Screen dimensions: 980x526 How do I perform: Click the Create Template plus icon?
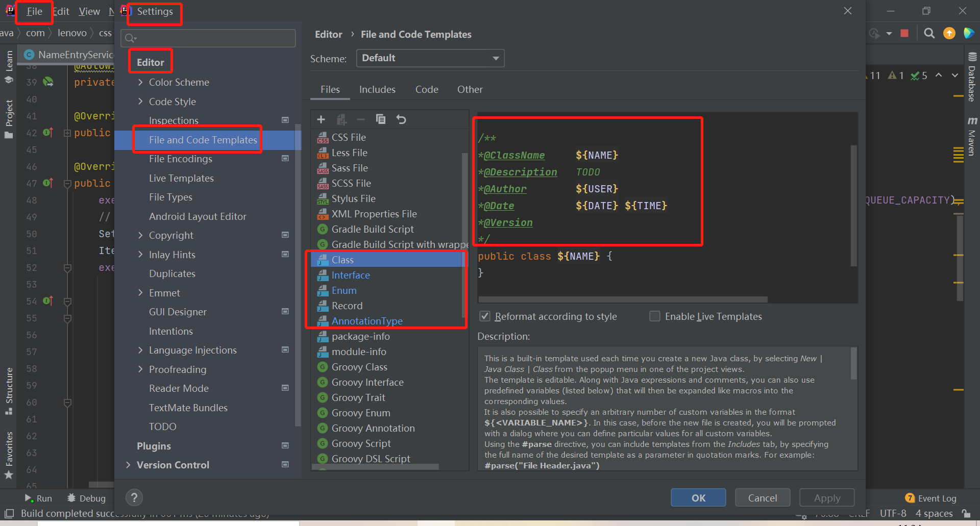[321, 119]
